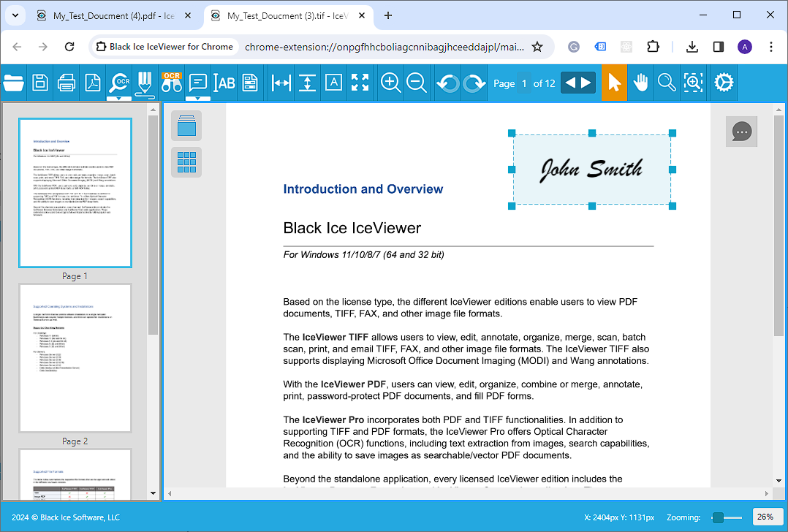Viewport: 788px width, 532px height.
Task: Click the Black Ice IceViewer extension chip
Action: click(165, 47)
